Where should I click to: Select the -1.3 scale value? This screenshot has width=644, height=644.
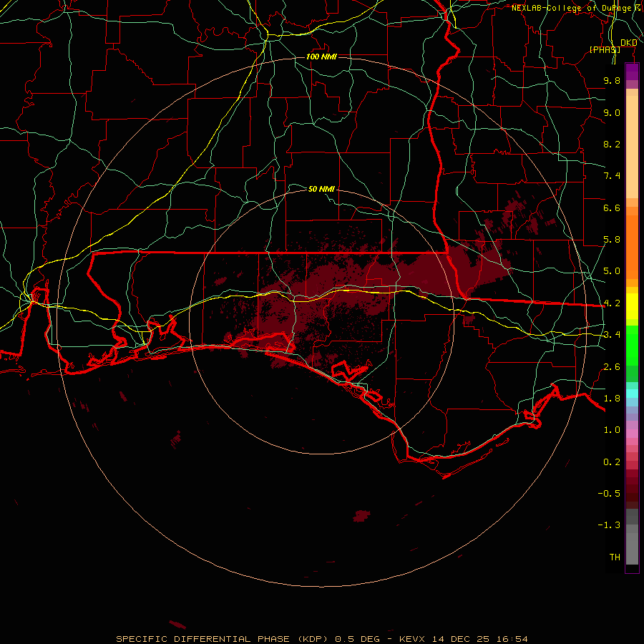pos(609,525)
